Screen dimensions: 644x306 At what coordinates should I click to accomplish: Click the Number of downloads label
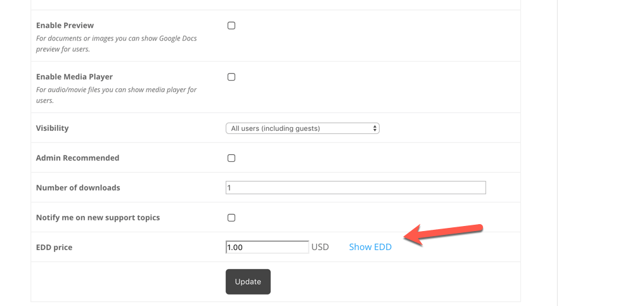[78, 188]
